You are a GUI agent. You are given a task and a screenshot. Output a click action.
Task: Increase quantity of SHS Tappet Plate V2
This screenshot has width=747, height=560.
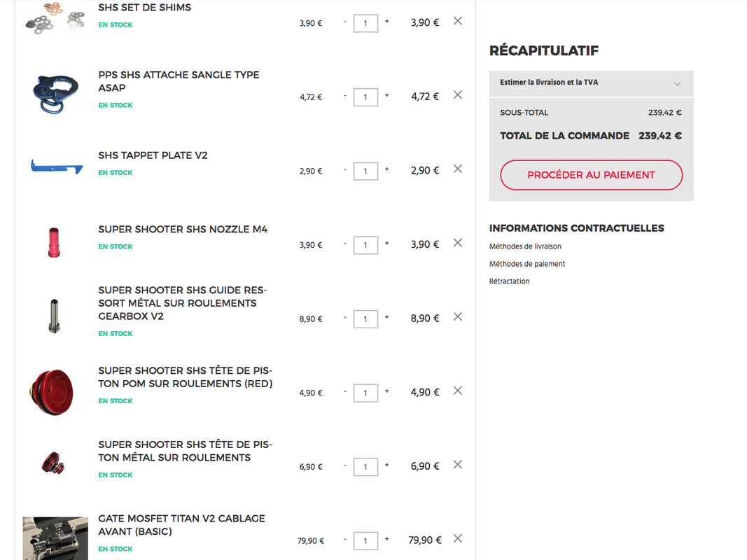pos(386,169)
